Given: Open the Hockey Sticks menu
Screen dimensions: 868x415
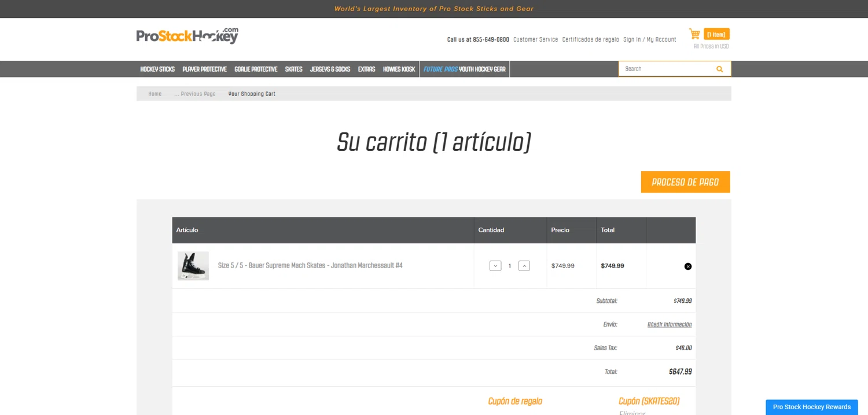Looking at the screenshot, I should (x=157, y=69).
